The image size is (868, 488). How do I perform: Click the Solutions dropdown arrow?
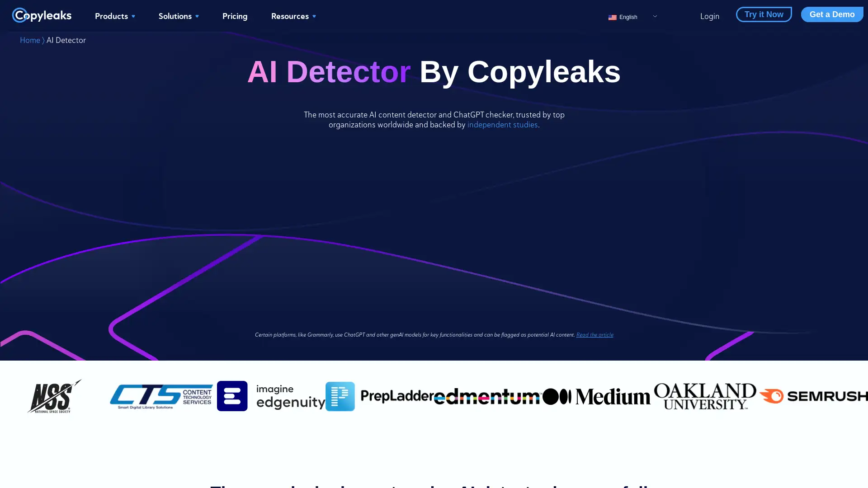pyautogui.click(x=197, y=16)
